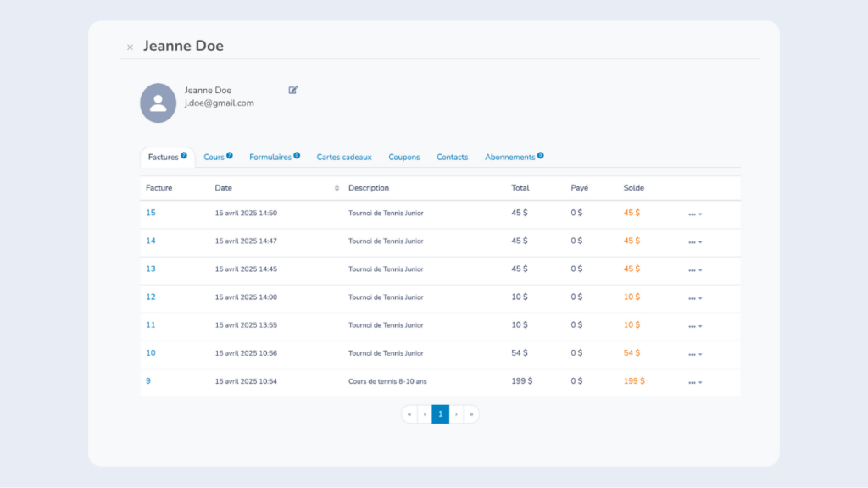868x488 pixels.
Task: Click the user avatar image
Action: click(158, 103)
